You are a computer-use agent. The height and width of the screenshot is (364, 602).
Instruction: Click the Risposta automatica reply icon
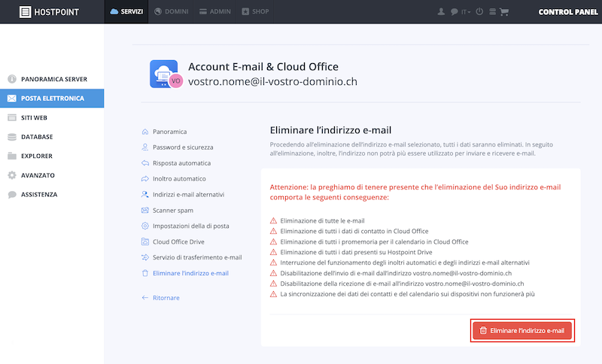click(x=144, y=163)
